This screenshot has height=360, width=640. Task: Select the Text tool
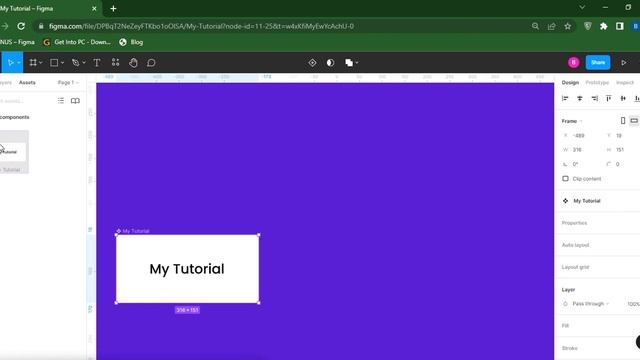pyautogui.click(x=97, y=62)
